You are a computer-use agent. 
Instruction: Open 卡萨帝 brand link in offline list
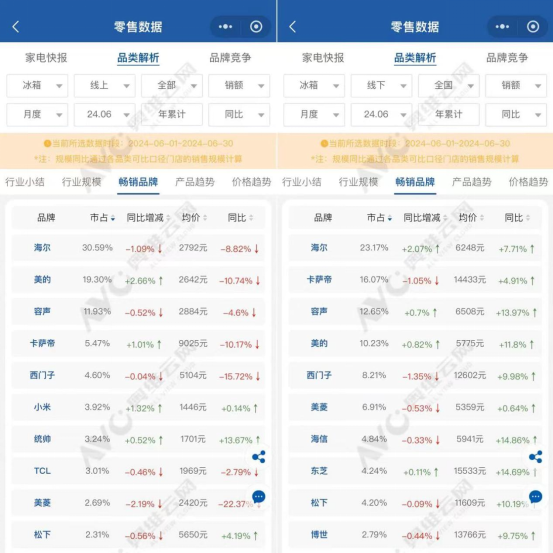[x=319, y=280]
